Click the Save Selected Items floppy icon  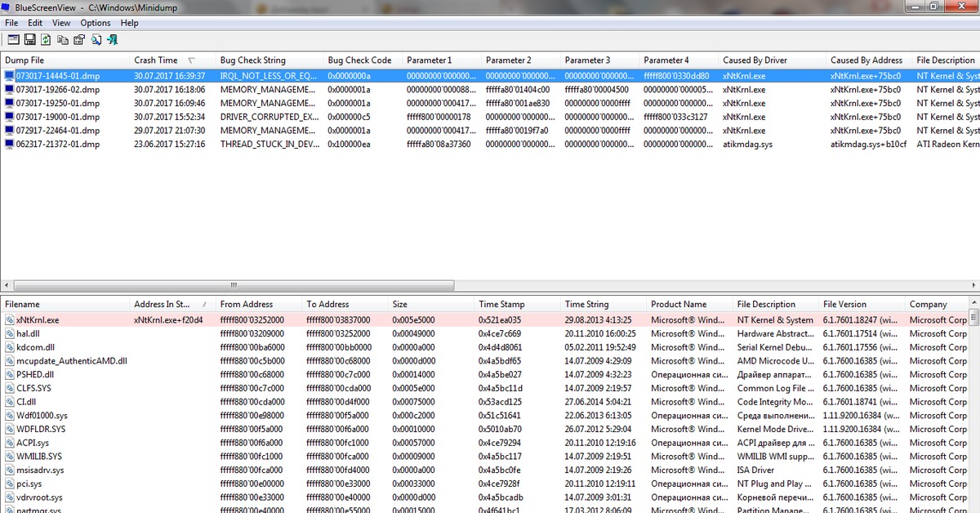[29, 39]
